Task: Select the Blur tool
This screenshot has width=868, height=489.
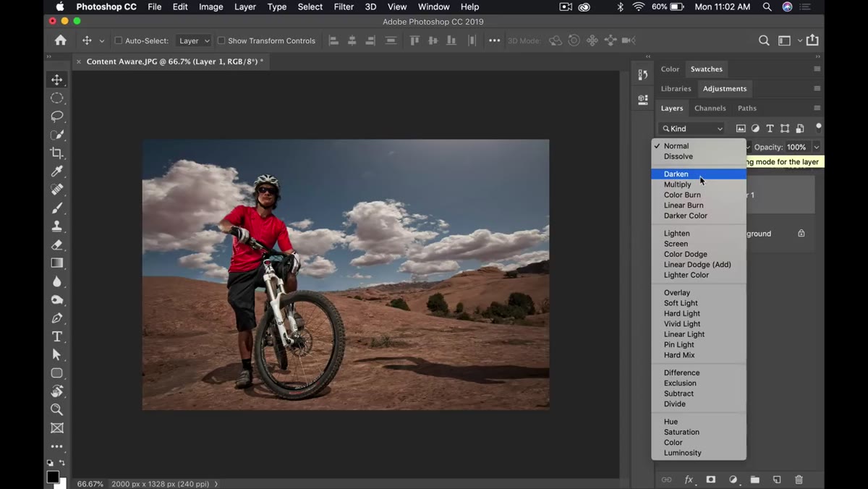Action: [x=56, y=281]
